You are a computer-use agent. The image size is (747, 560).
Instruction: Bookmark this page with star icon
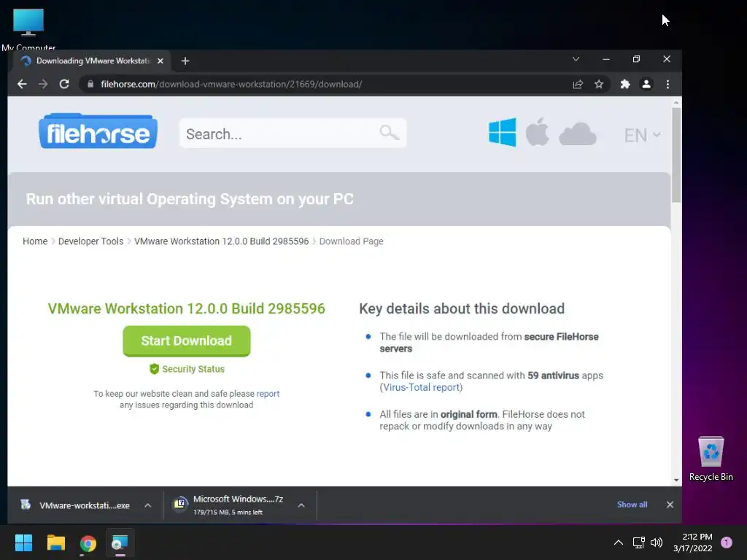599,85
